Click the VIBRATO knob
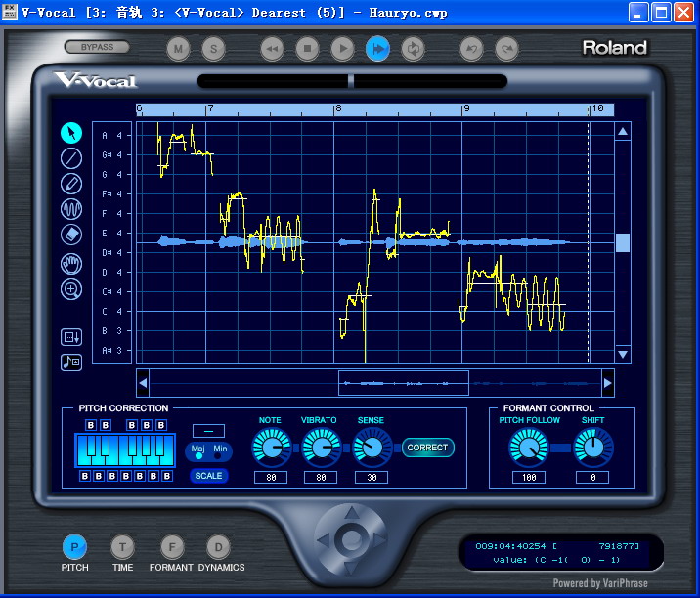Screen dimensions: 700x598 (x=322, y=448)
